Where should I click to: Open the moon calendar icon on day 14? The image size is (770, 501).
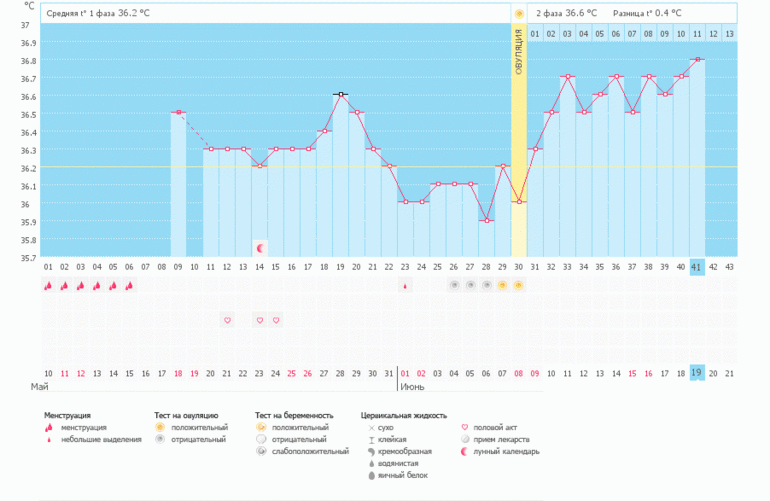click(x=260, y=247)
